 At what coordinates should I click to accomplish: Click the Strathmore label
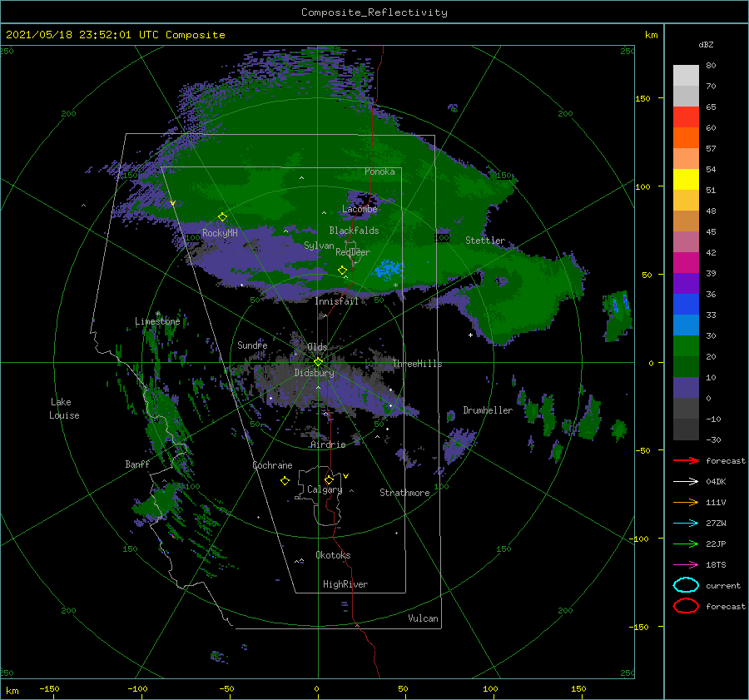pos(404,493)
